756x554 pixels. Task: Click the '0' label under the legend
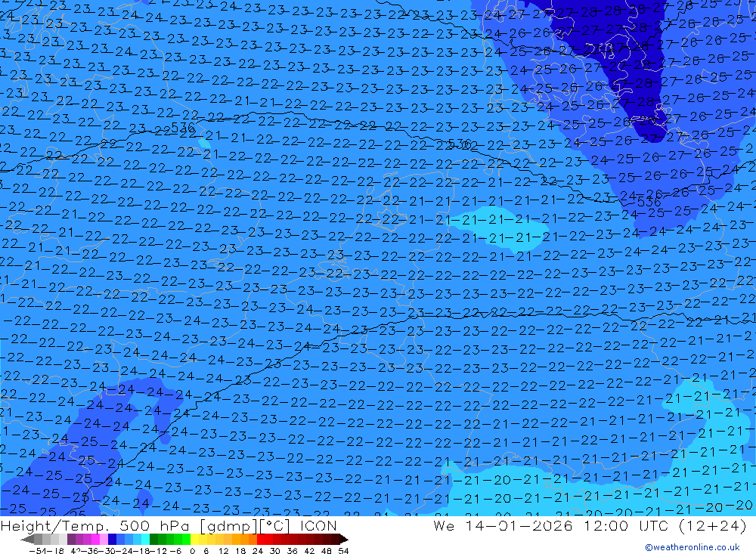point(192,551)
